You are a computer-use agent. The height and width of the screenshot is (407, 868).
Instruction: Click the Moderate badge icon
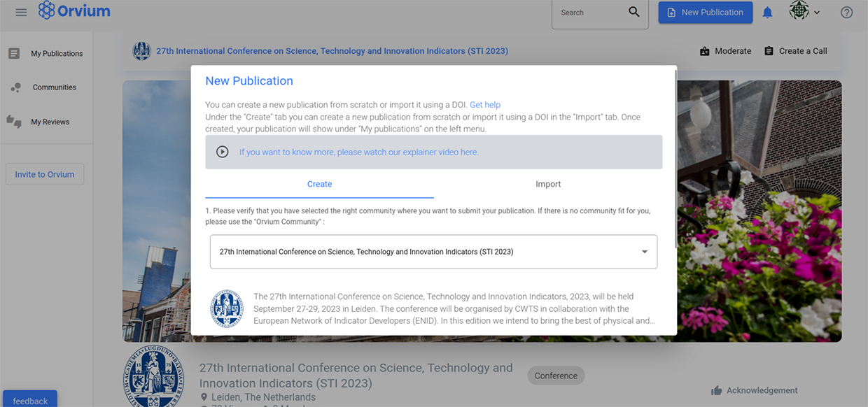pos(704,51)
